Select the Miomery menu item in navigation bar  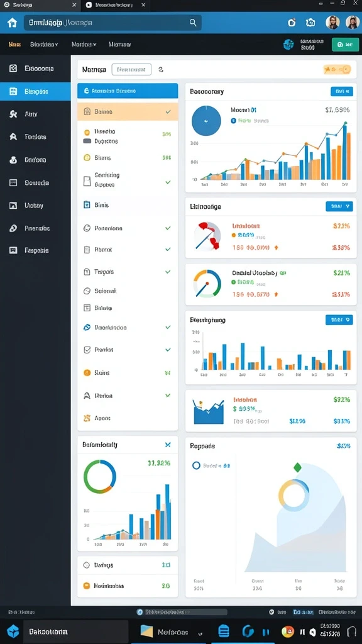click(120, 45)
